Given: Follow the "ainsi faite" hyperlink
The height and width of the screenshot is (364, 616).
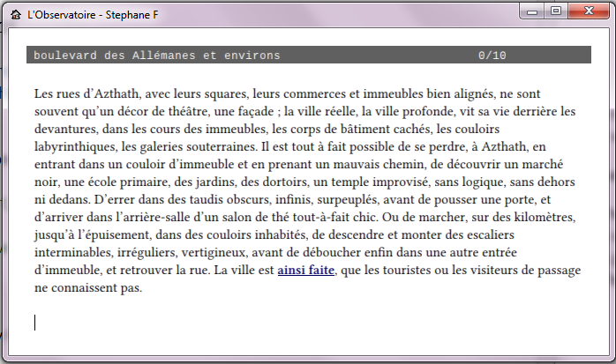Looking at the screenshot, I should pyautogui.click(x=306, y=271).
